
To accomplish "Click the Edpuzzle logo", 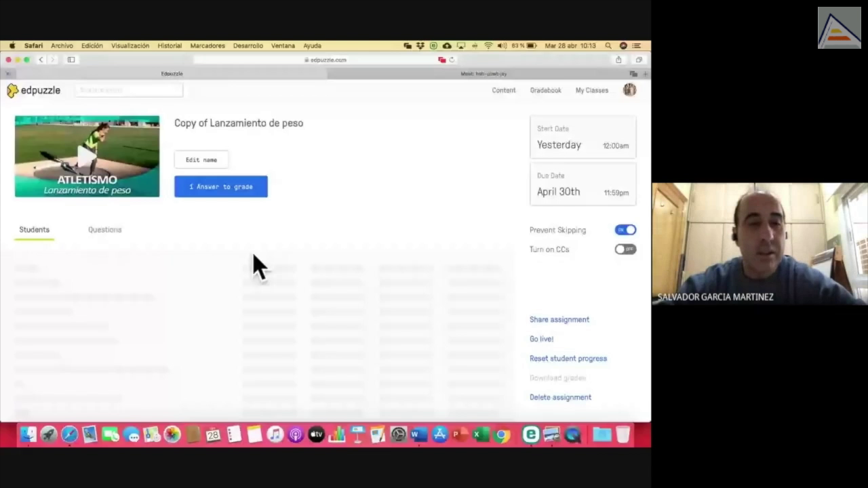I will point(33,90).
